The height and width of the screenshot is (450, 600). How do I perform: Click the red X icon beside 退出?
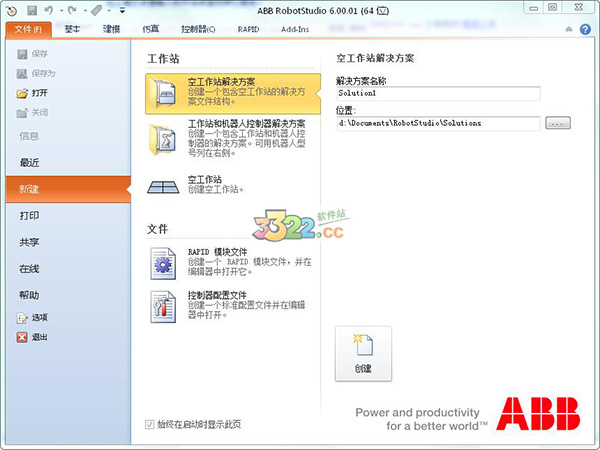coord(22,337)
